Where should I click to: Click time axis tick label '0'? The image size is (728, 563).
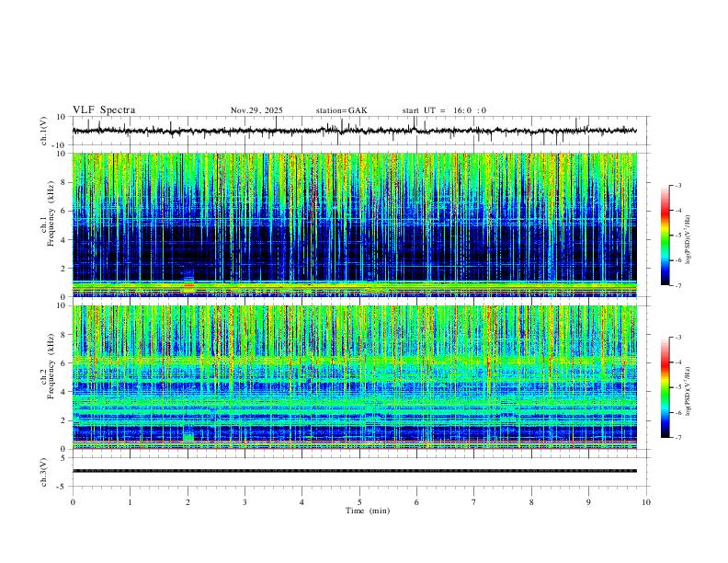pyautogui.click(x=73, y=502)
